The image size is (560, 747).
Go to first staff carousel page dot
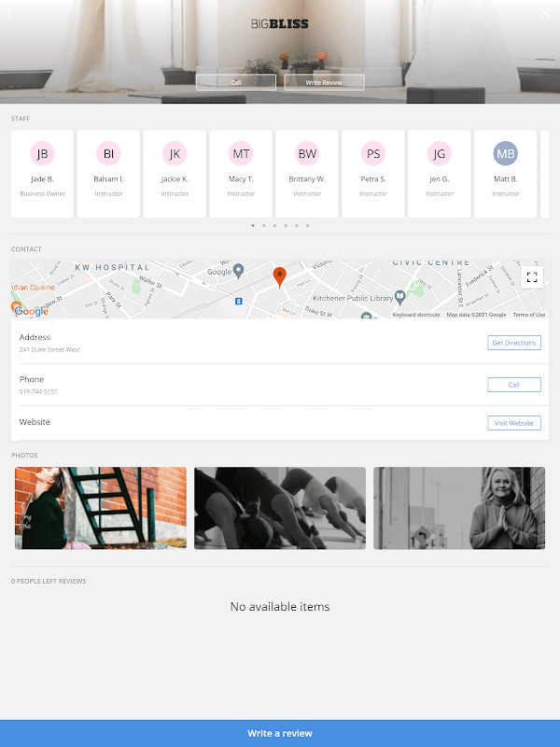pyautogui.click(x=253, y=226)
